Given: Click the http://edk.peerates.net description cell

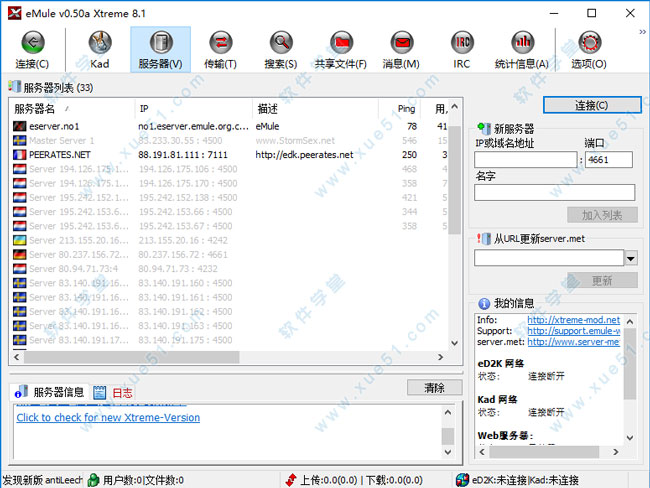Looking at the screenshot, I should [304, 155].
